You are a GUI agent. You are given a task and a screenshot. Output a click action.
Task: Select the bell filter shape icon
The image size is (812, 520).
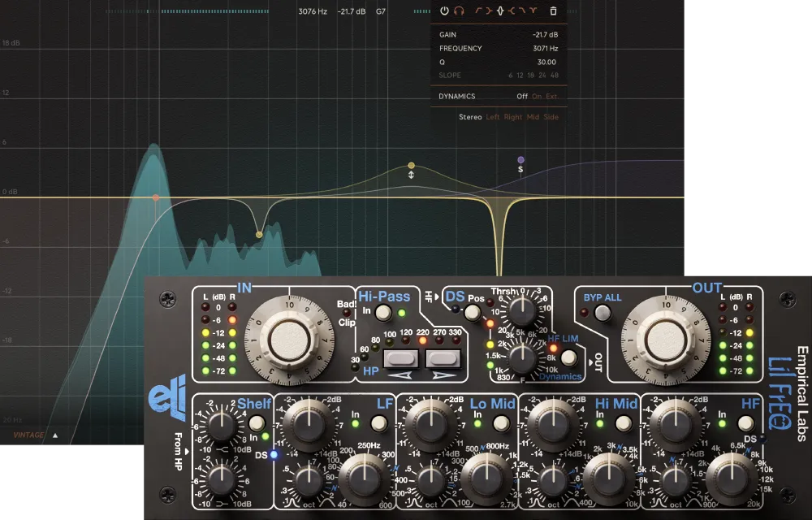pos(501,11)
